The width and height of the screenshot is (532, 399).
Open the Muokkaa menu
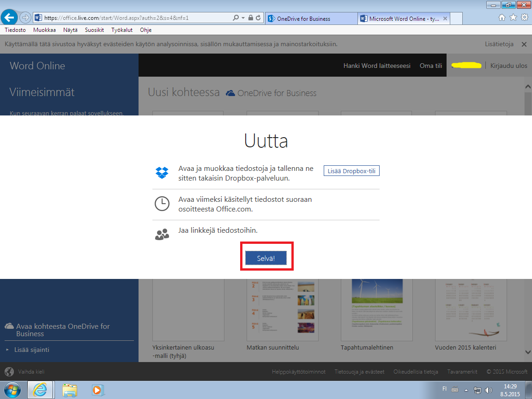(44, 30)
